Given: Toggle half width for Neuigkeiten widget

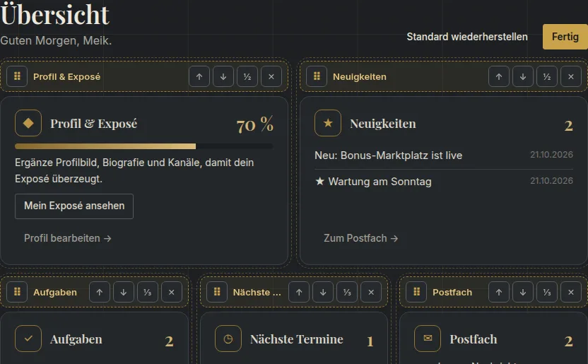Looking at the screenshot, I should [547, 76].
